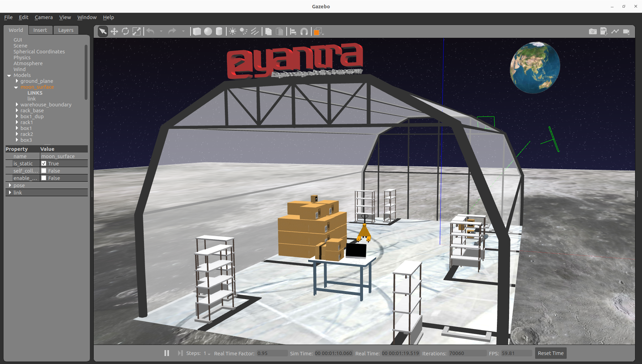This screenshot has width=642, height=364.
Task: Insert a sphere shape from the toolbar
Action: coord(208,32)
